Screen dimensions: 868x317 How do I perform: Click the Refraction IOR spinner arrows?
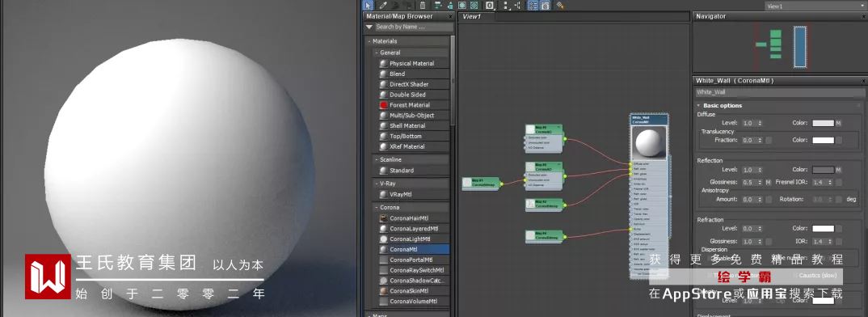click(830, 241)
